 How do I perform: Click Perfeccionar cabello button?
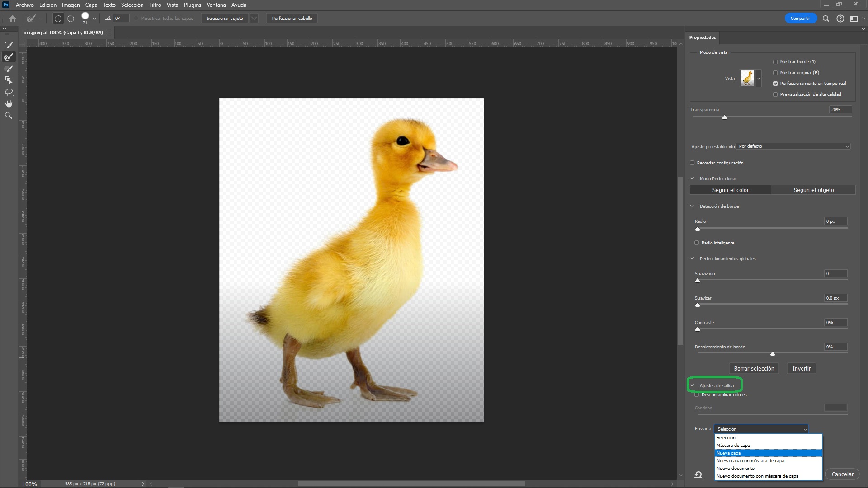pos(292,19)
